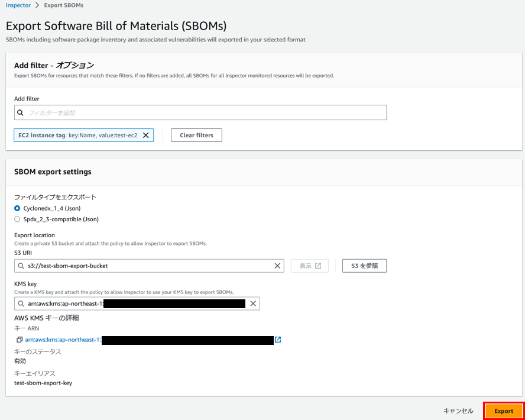525x420 pixels.
Task: Click the 表示 view button
Action: [310, 266]
